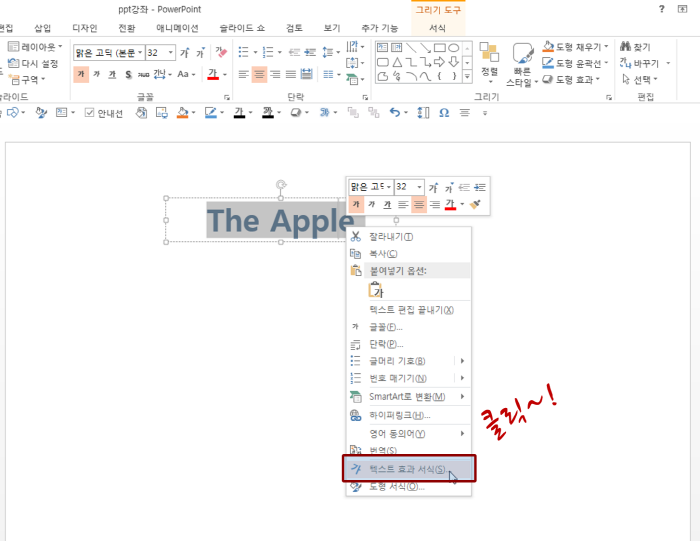Screen dimensions: 700x541
Task: Toggle bold in the mini toolbar
Action: click(356, 204)
